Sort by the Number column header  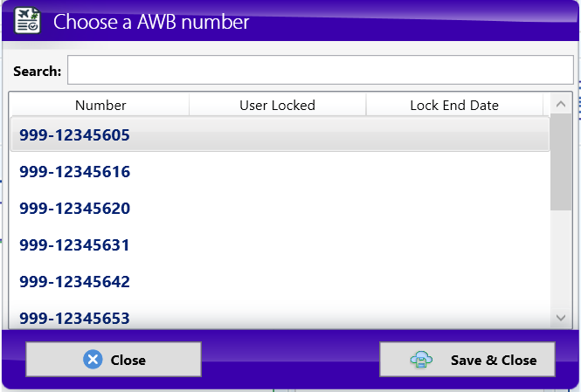(100, 105)
